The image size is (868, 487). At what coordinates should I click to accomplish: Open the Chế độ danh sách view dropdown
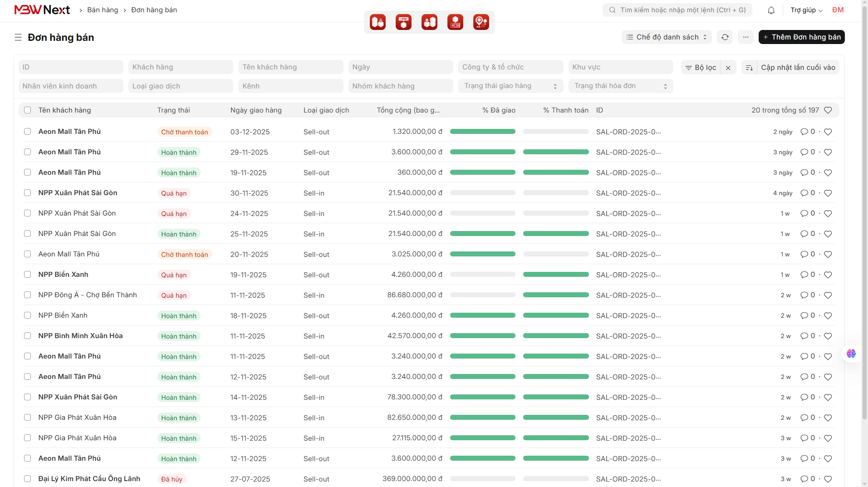pyautogui.click(x=666, y=37)
